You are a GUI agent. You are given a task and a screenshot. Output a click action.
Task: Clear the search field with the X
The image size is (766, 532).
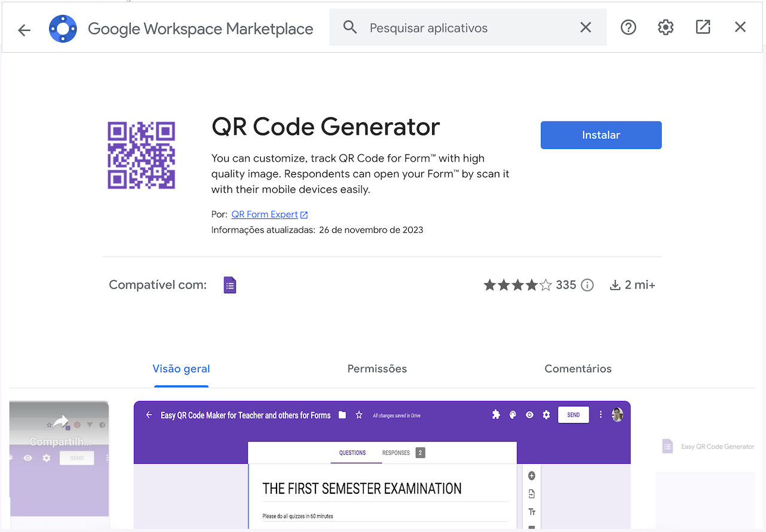point(585,28)
